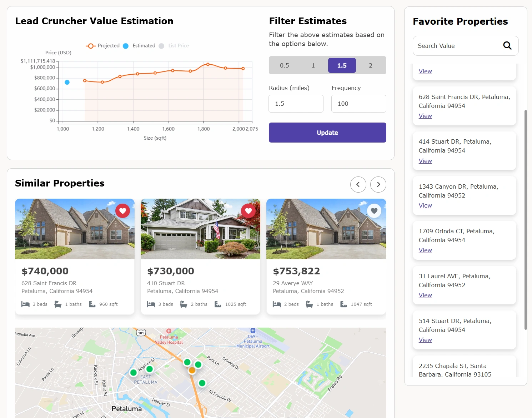This screenshot has width=532, height=418.
Task: Click the Frequency input field
Action: coord(358,104)
